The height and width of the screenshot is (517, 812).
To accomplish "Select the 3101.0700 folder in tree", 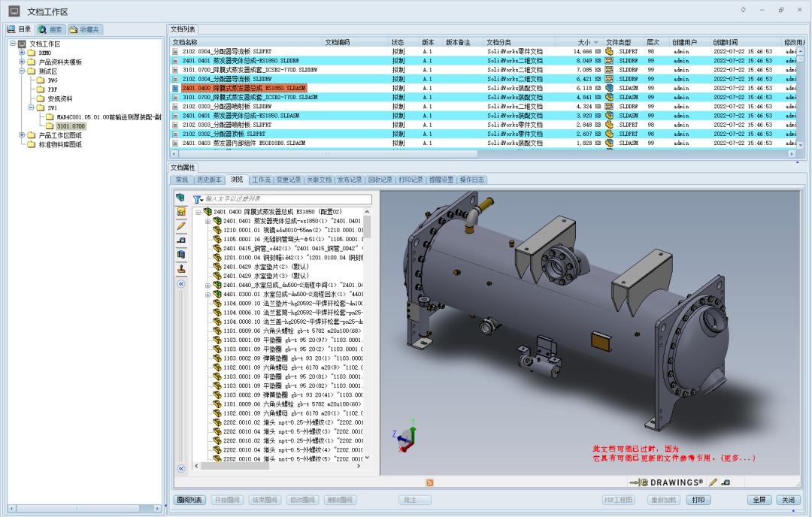I will (71, 125).
